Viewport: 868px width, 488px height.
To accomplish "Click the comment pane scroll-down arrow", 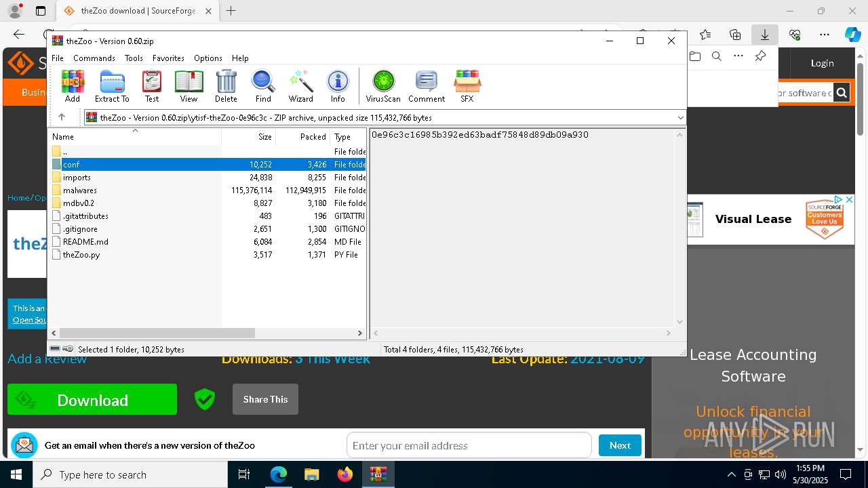I will click(679, 322).
